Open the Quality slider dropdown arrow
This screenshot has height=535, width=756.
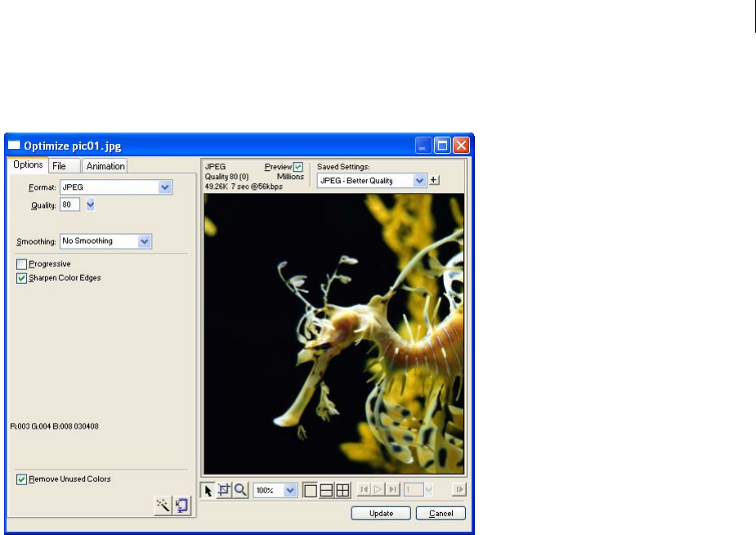[90, 205]
